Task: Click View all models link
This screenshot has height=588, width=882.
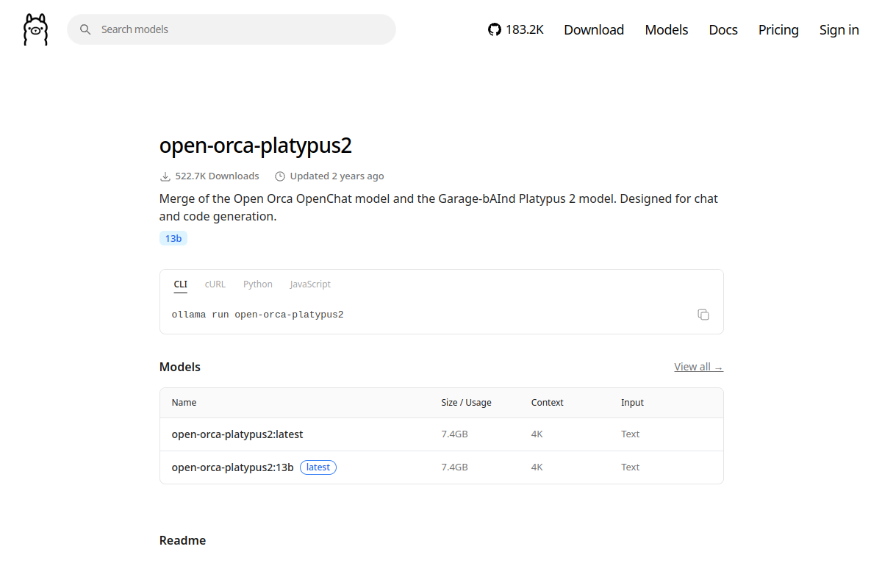Action: [x=699, y=367]
